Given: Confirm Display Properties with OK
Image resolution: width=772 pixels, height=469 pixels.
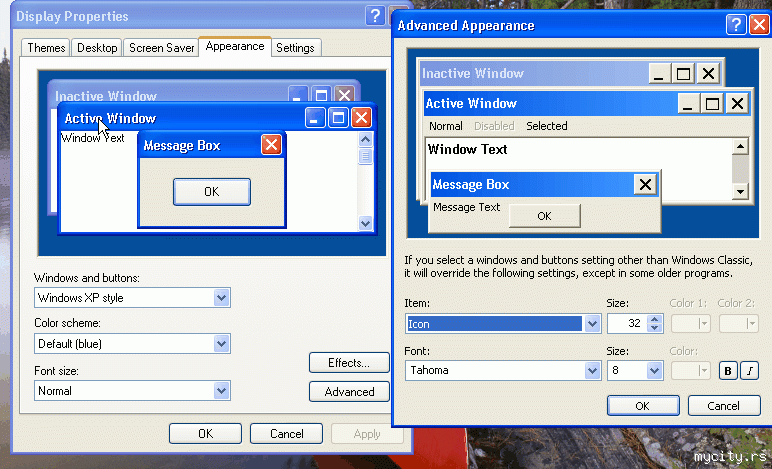Looking at the screenshot, I should click(x=205, y=434).
